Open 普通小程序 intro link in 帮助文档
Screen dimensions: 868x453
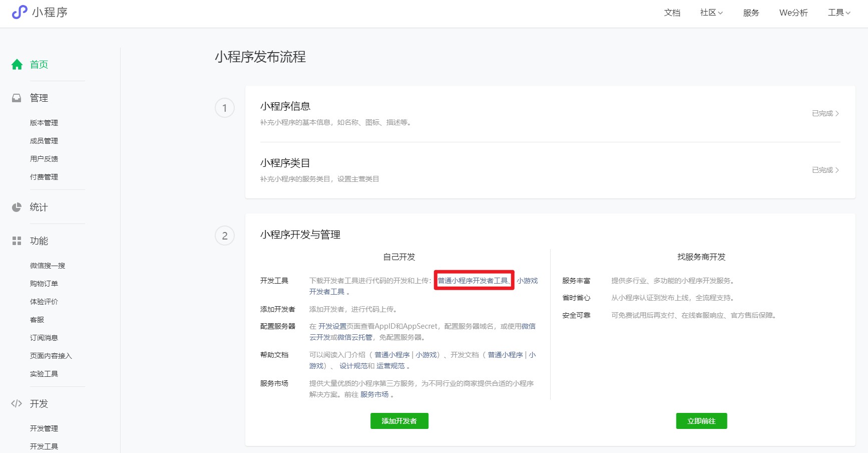[x=392, y=355]
